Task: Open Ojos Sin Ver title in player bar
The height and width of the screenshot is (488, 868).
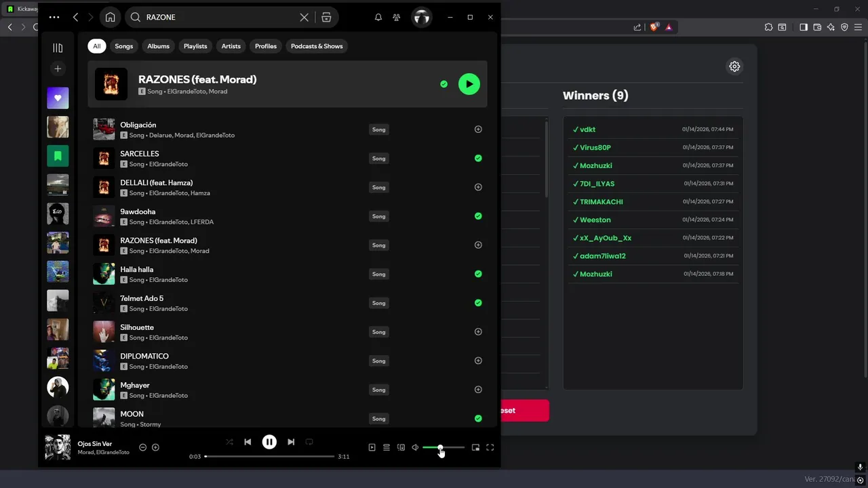Action: click(x=95, y=444)
